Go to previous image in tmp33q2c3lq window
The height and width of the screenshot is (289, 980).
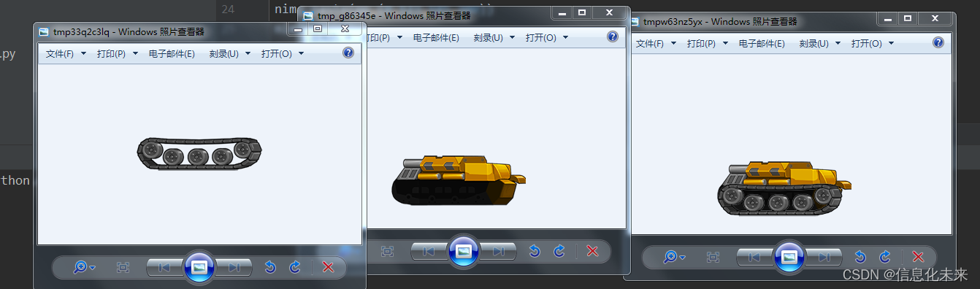point(164,268)
